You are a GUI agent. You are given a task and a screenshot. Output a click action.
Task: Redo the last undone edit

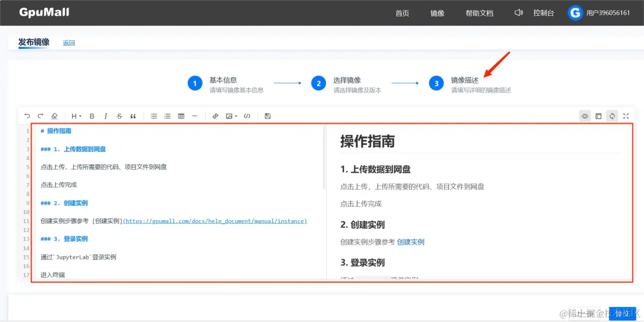coord(41,116)
